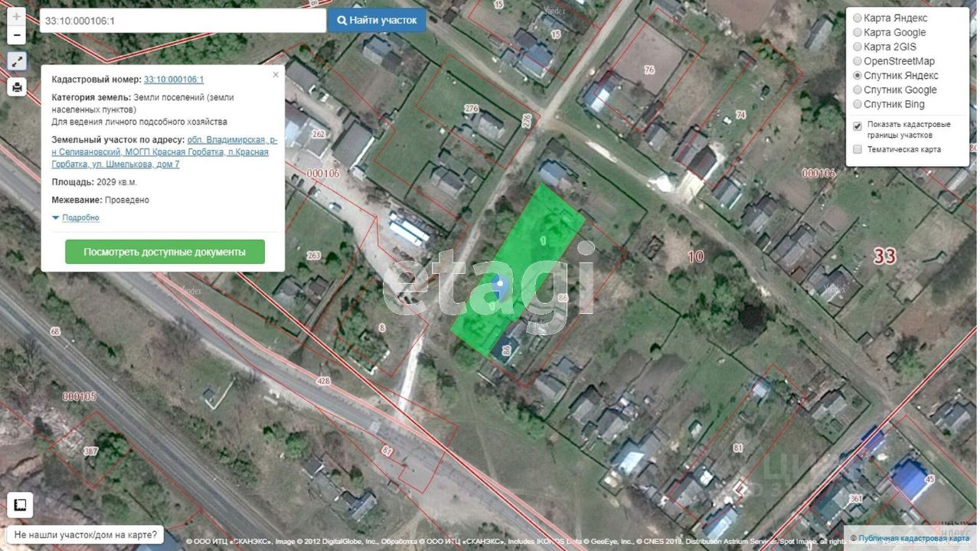
Task: Toggle fullscreen map view
Action: click(x=17, y=62)
